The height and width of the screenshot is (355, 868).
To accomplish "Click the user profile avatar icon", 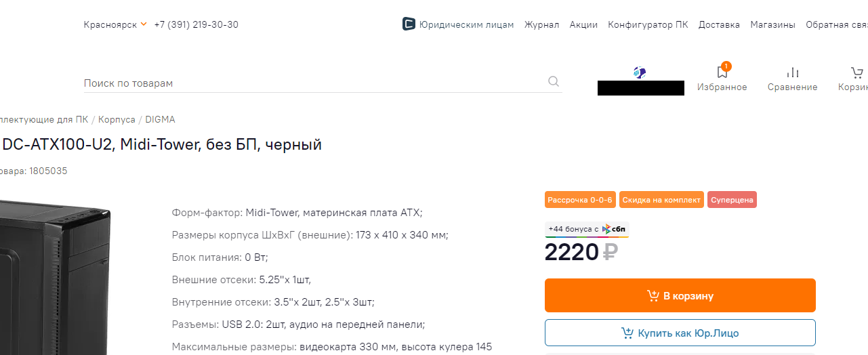I will (x=640, y=72).
